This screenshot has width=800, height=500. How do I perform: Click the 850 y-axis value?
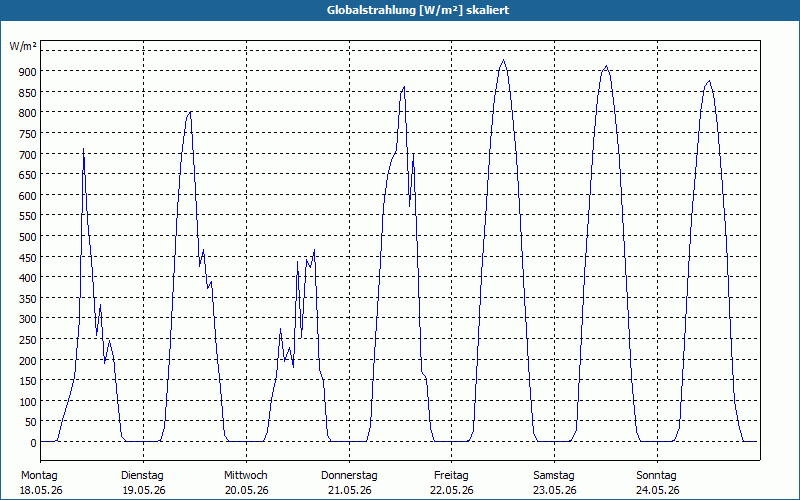point(28,93)
